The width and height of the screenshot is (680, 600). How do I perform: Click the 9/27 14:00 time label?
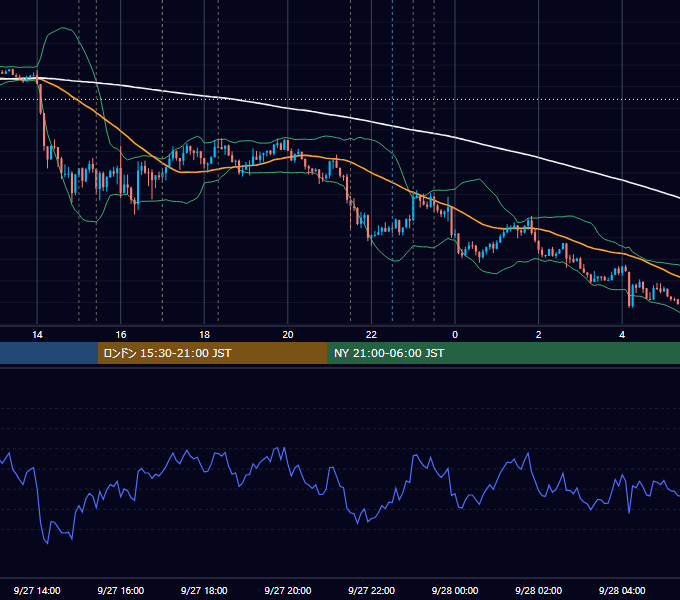pyautogui.click(x=37, y=590)
